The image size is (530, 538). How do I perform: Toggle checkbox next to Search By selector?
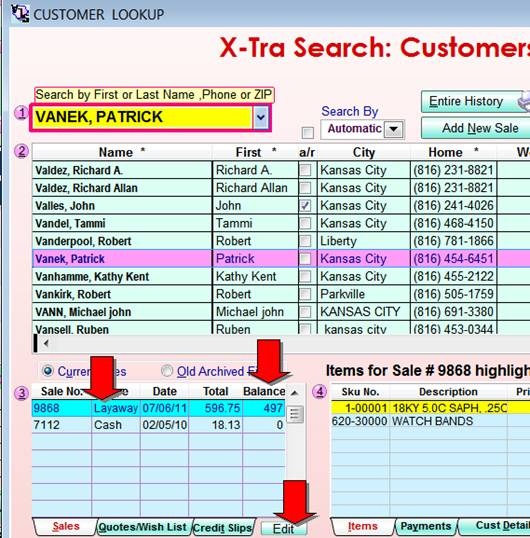[x=307, y=133]
